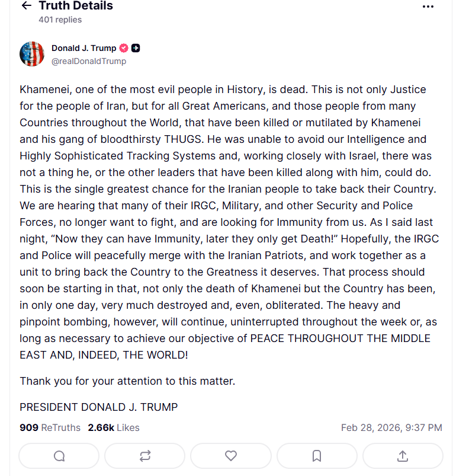
Task: Click the black plus badge beside name
Action: pos(136,48)
